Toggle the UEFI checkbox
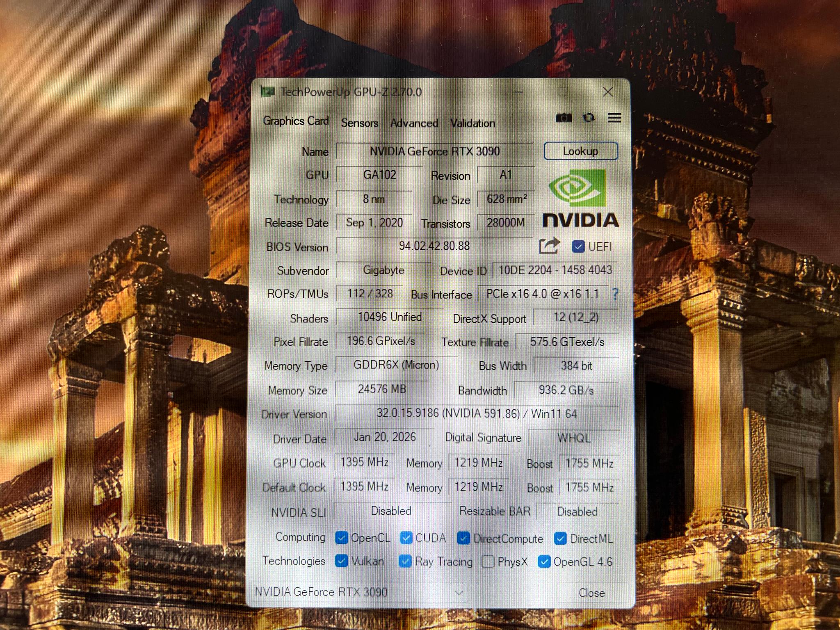Viewport: 840px width, 630px height. [x=578, y=247]
